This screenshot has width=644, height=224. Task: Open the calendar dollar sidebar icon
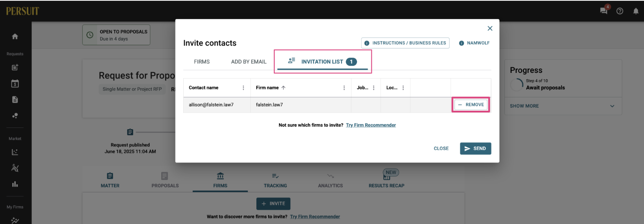(x=15, y=83)
